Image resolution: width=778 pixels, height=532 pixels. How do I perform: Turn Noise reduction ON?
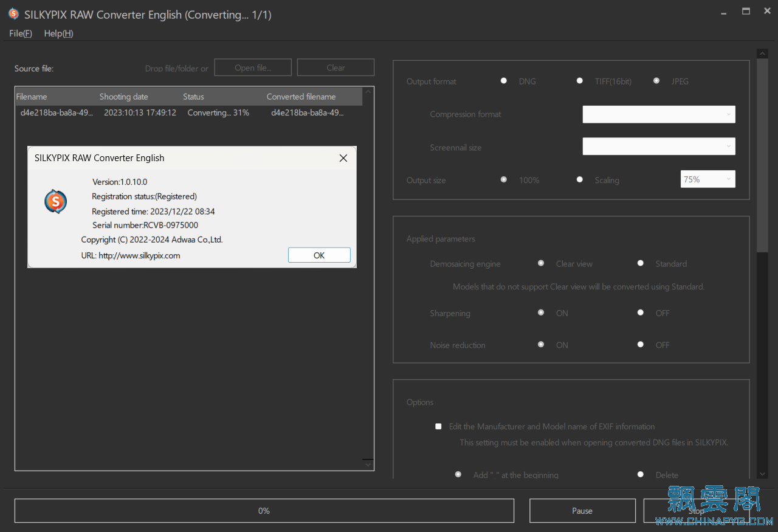click(541, 344)
